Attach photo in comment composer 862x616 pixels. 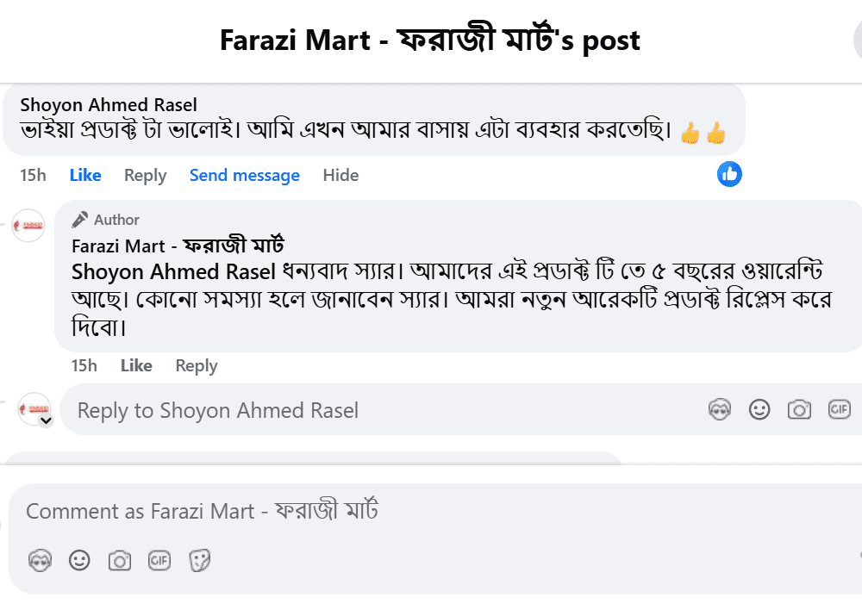(119, 561)
